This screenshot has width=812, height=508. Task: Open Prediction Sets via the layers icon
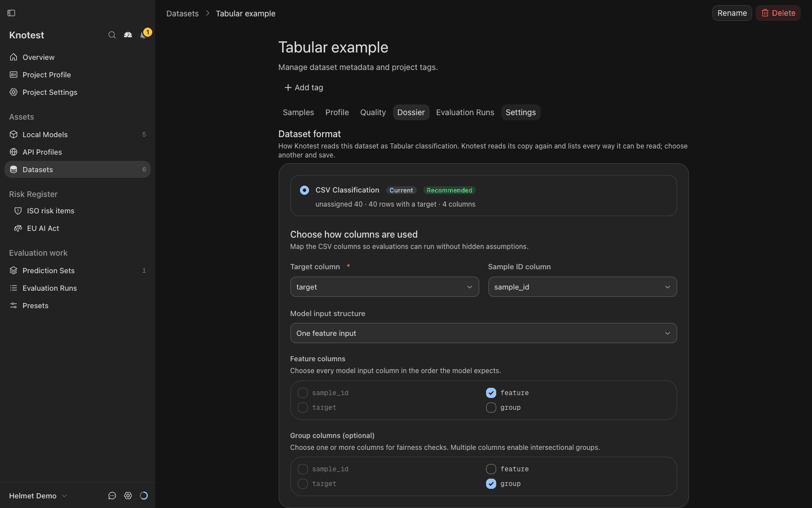[x=14, y=270]
